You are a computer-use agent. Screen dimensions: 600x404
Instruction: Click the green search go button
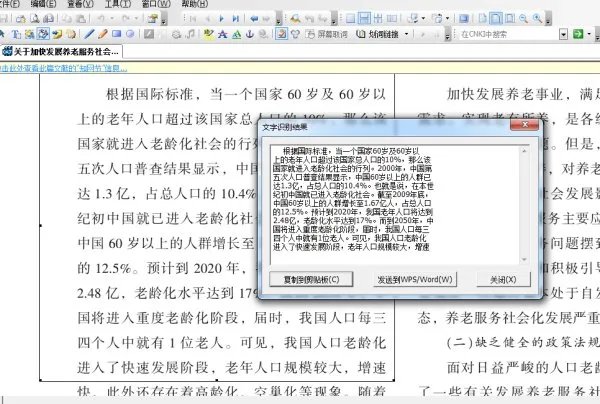[577, 34]
